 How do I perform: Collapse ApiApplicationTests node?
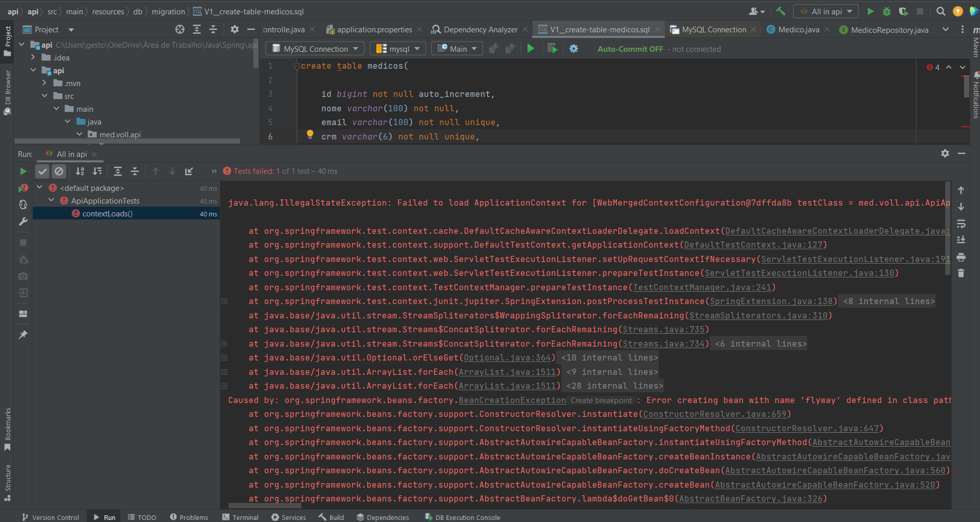[x=51, y=200]
